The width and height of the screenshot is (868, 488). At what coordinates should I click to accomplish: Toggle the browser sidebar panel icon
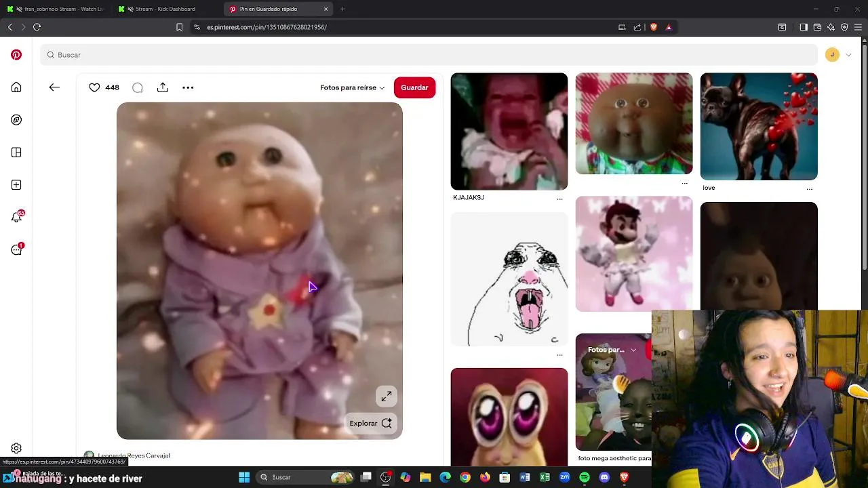[804, 27]
